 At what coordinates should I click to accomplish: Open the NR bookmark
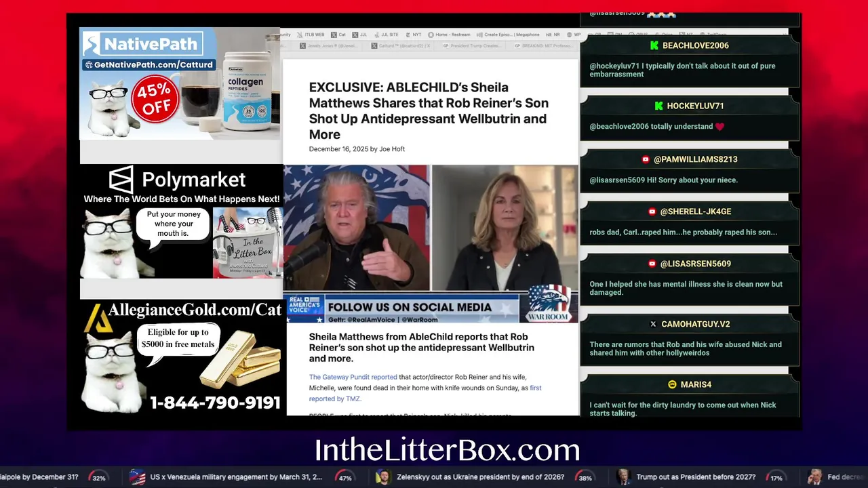point(553,35)
